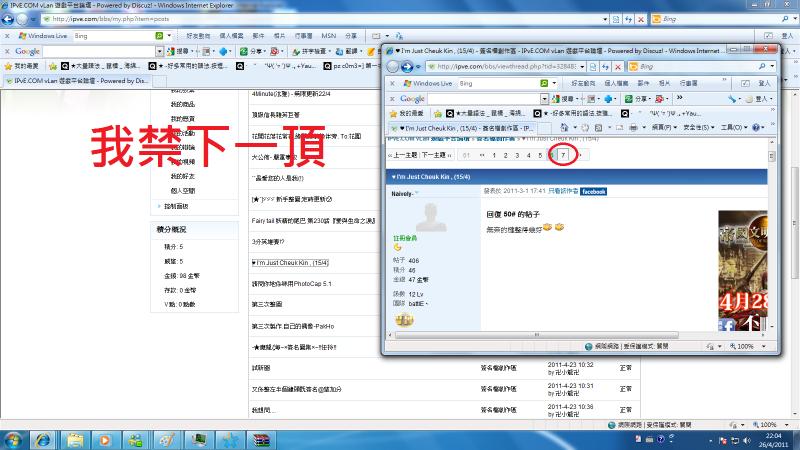Click MSN in background window Windows Live toolbar
Screen dimensions: 800x450
(x=329, y=36)
